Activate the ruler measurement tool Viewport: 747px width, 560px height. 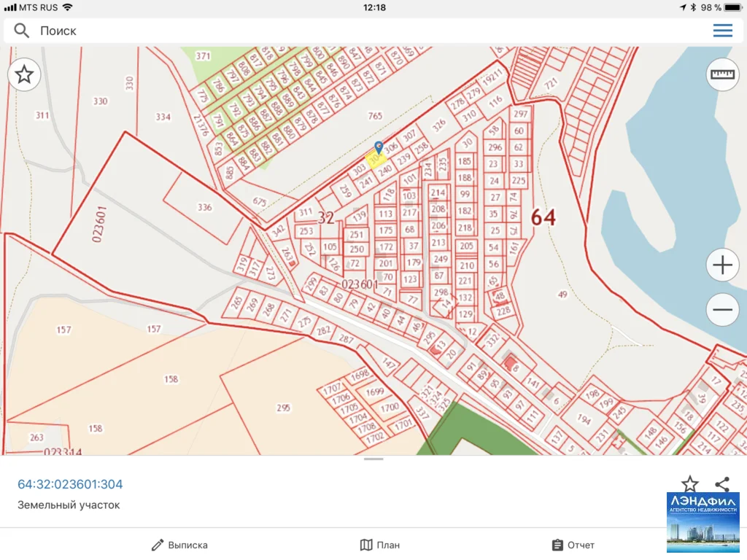pyautogui.click(x=722, y=75)
